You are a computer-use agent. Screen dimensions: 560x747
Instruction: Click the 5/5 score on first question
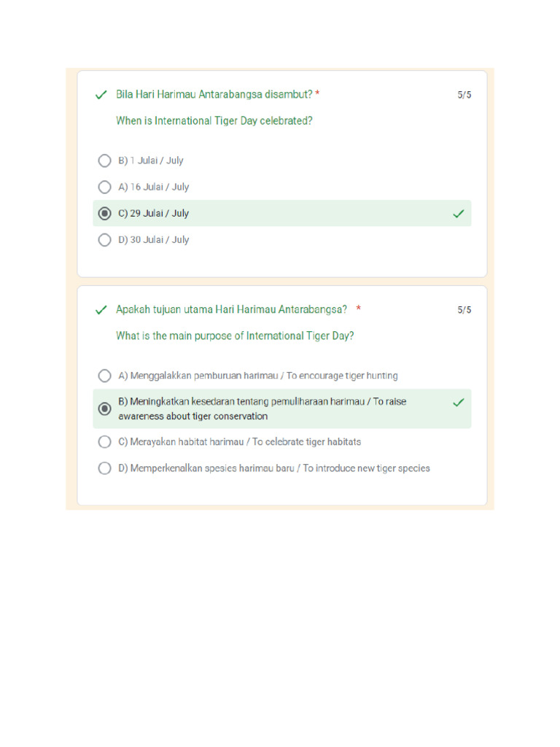pyautogui.click(x=464, y=95)
